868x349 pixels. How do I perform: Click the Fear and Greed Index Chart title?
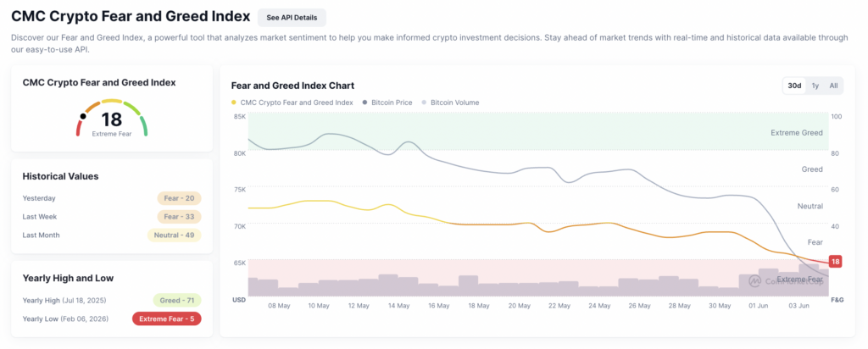pos(292,86)
